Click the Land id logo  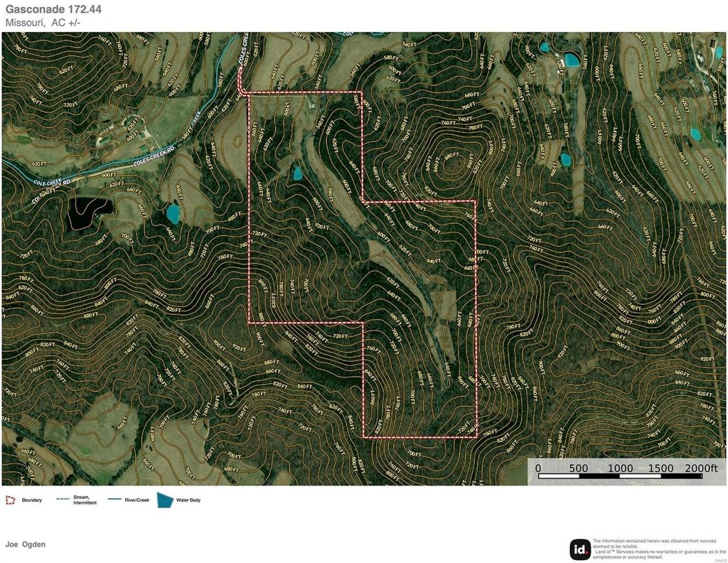click(x=579, y=549)
